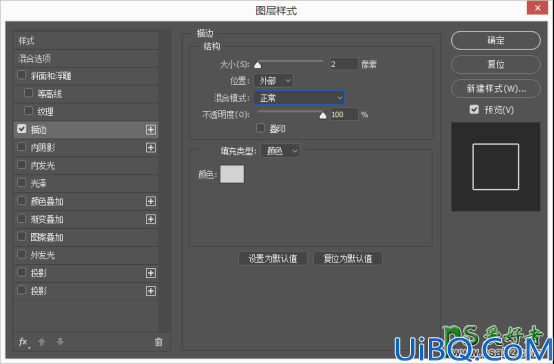Close the 图层样式 dialog window

537,8
